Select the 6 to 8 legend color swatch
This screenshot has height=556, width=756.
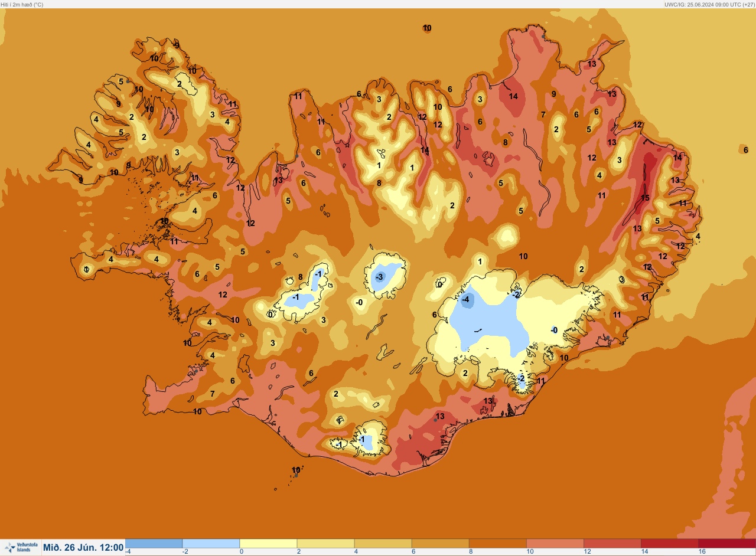440,544
